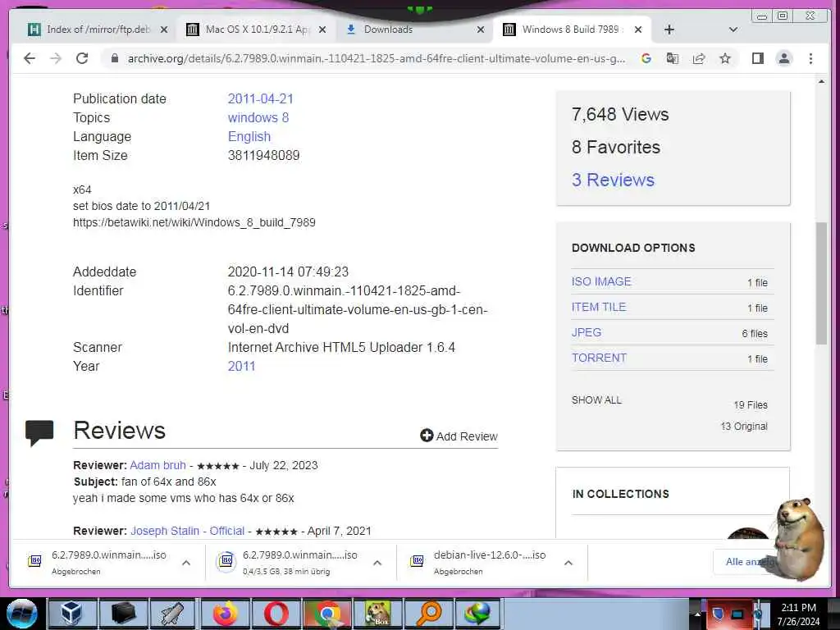Viewport: 840px width, 630px height.
Task: Click Add Review button
Action: pos(459,436)
